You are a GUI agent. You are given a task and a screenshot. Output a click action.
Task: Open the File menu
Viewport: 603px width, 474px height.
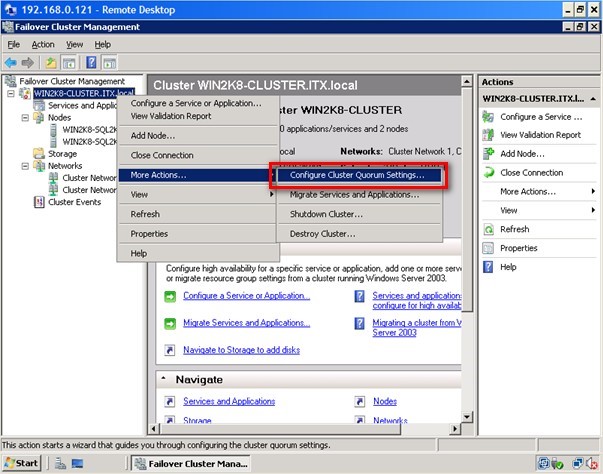tap(13, 45)
